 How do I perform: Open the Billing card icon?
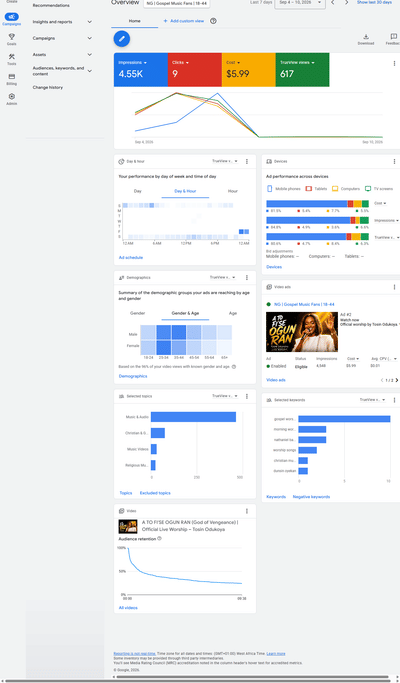tap(12, 76)
